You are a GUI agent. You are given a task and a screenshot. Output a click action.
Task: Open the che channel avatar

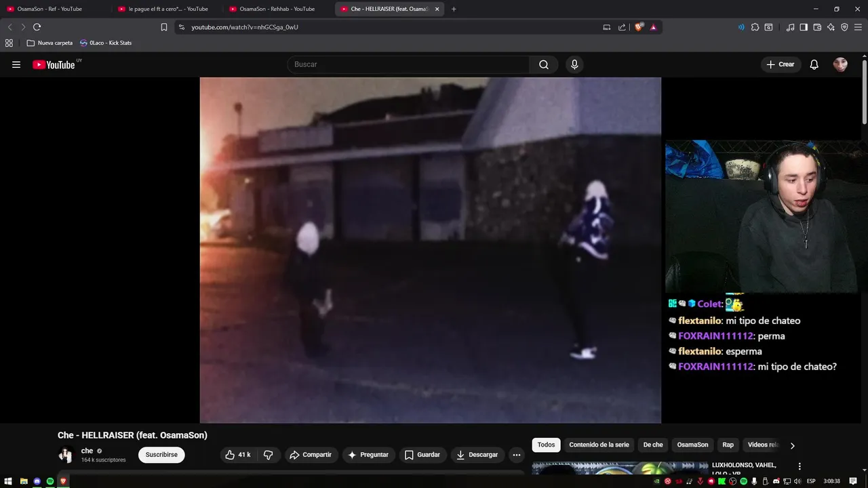point(66,455)
